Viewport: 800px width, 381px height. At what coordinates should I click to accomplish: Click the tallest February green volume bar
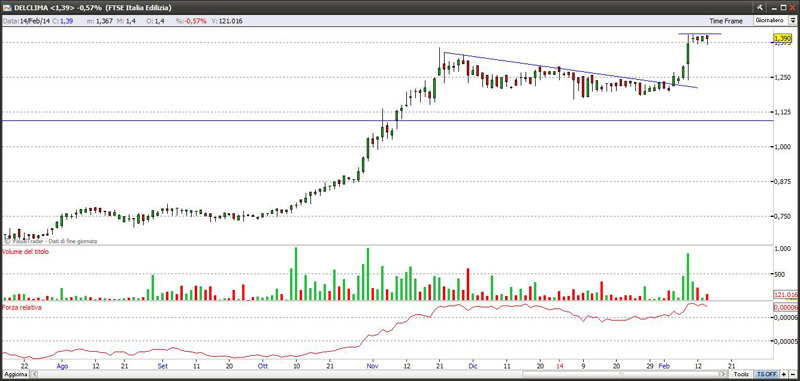tap(688, 277)
